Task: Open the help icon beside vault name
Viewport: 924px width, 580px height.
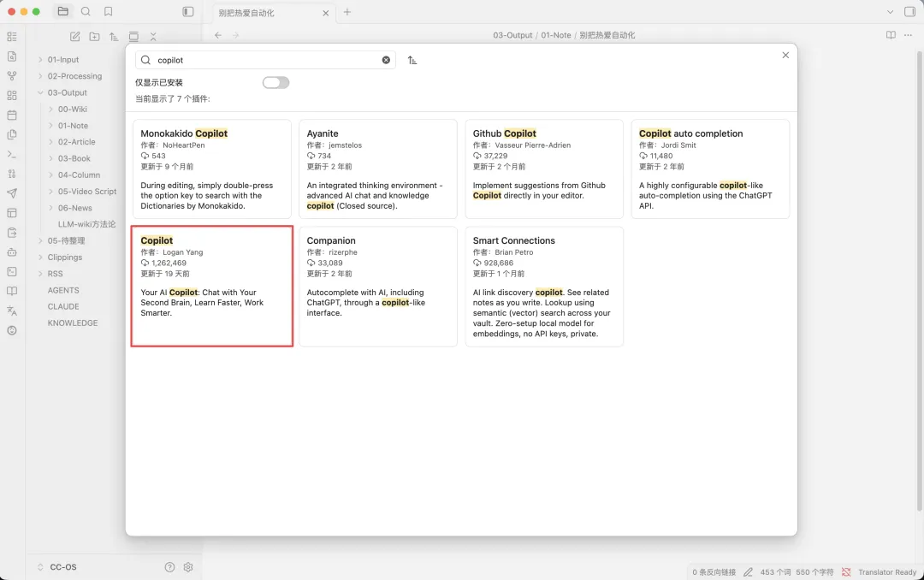Action: click(x=169, y=567)
